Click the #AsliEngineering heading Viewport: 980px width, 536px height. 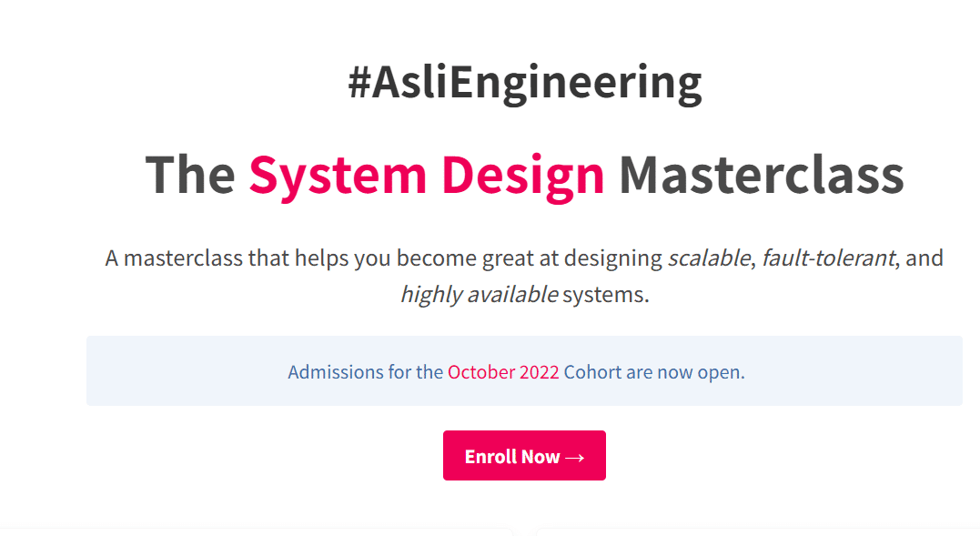tap(524, 83)
